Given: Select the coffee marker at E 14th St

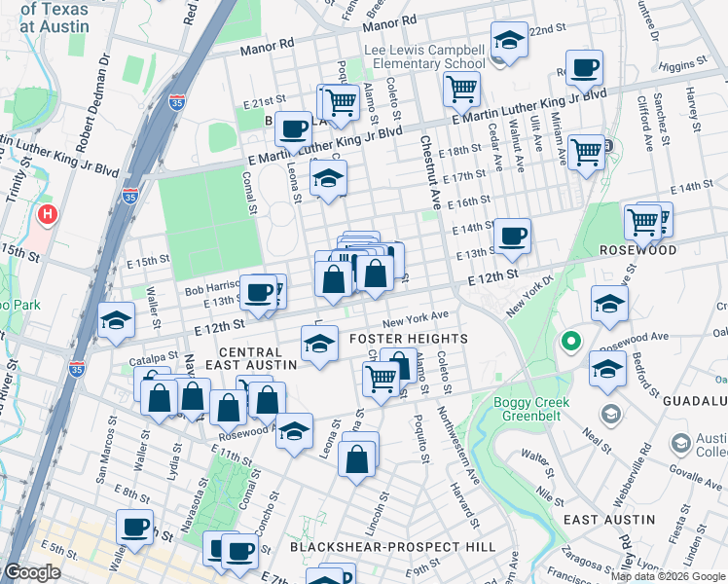Looking at the screenshot, I should (512, 237).
